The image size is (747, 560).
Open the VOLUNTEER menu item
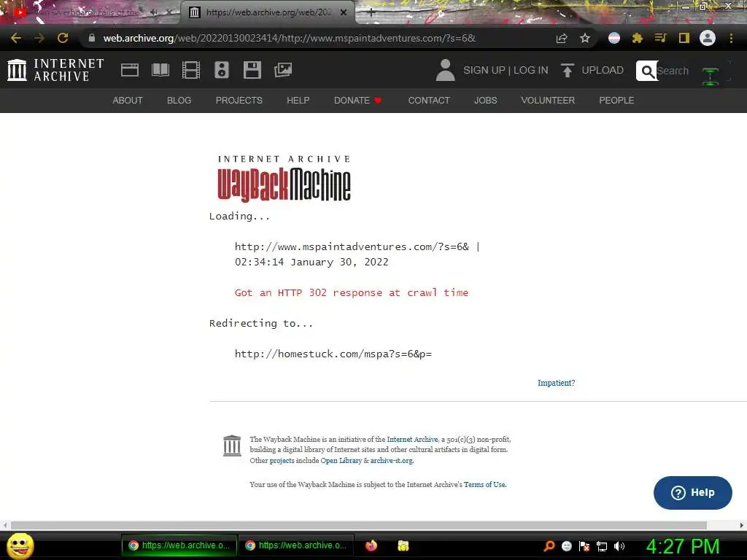548,101
